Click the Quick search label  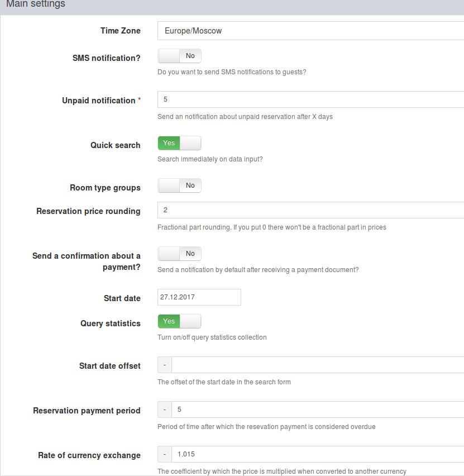tap(116, 145)
